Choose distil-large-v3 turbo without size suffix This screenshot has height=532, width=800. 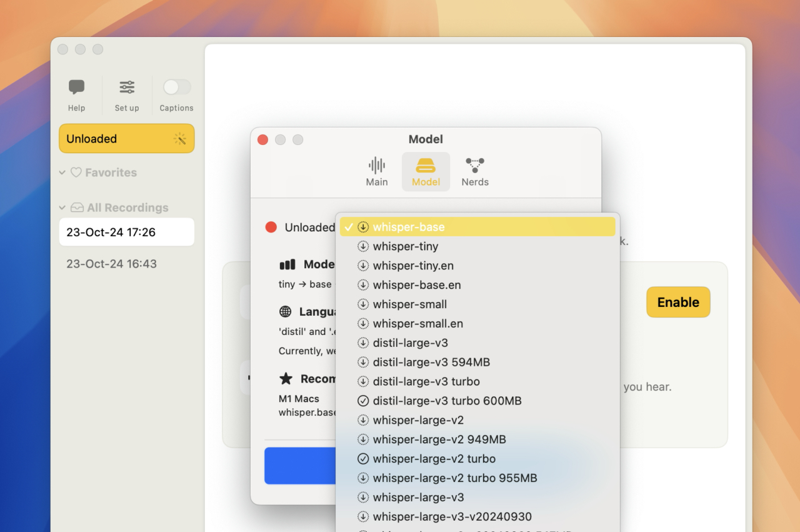pos(477,382)
